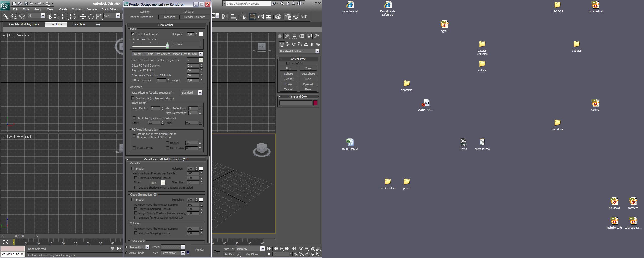Screen dimensions: 644x258
Task: Open the Curve Editor
Action: (x=261, y=17)
